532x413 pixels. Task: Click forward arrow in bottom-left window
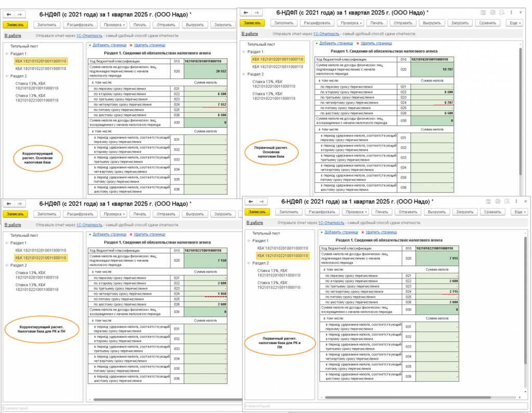[x=20, y=204]
